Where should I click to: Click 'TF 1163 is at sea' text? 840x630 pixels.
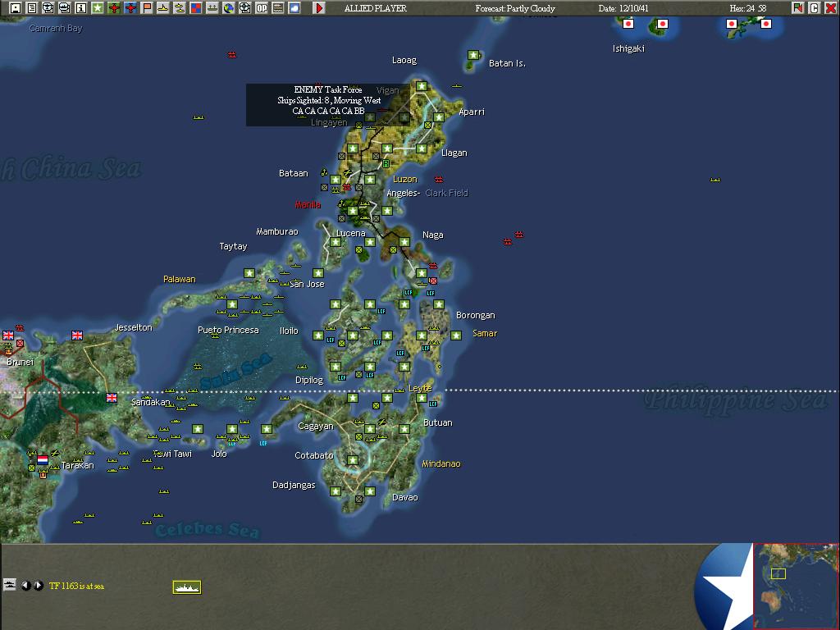pyautogui.click(x=76, y=586)
